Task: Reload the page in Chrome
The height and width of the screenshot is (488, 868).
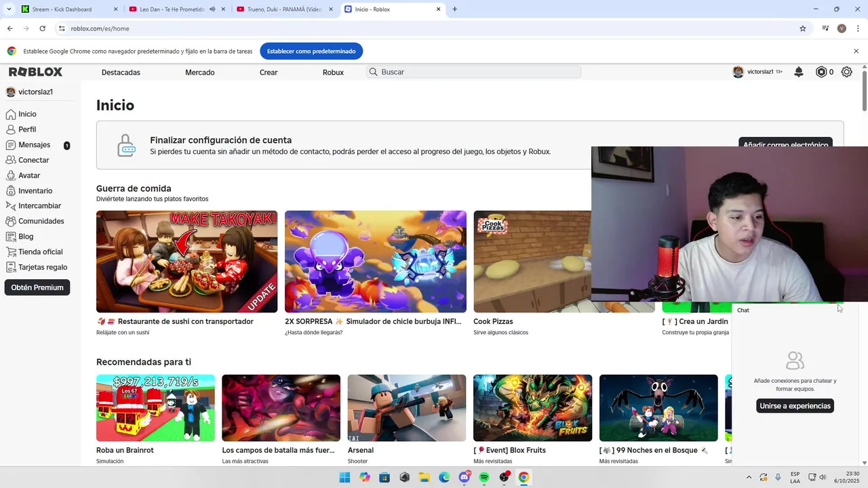Action: (x=42, y=28)
